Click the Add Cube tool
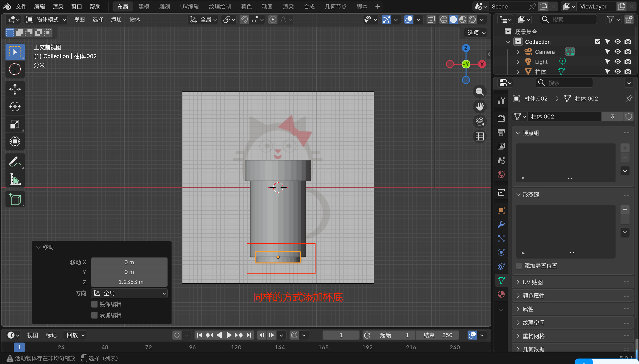This screenshot has height=364, width=639. coord(15,199)
